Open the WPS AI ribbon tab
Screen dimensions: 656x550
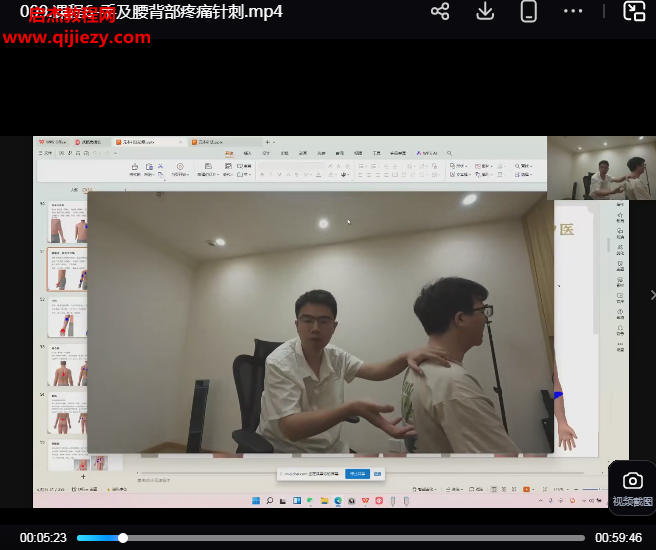pyautogui.click(x=427, y=153)
